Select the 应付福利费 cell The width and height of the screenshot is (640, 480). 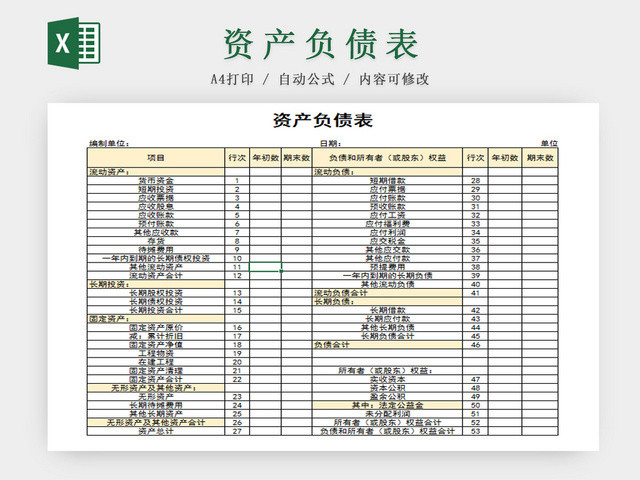(387, 224)
